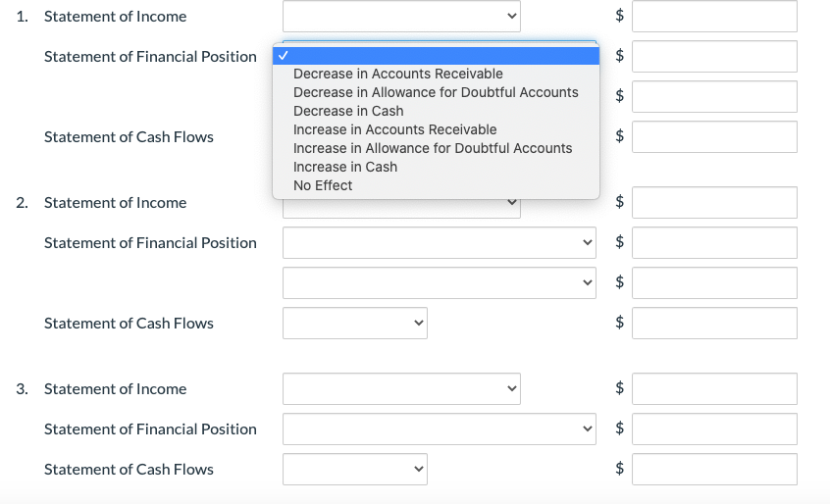Select 'Decrease in Accounts Receivable' option
Image resolution: width=830 pixels, height=504 pixels.
pyautogui.click(x=397, y=75)
